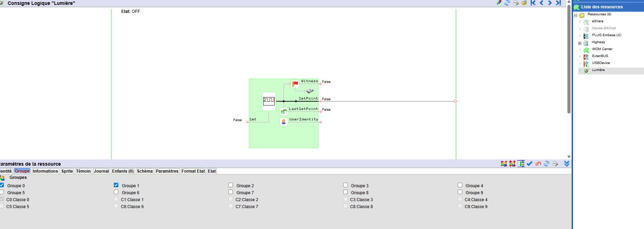Undo changes with the red arrow
Viewport: 644px width, 229px height.
(x=538, y=164)
